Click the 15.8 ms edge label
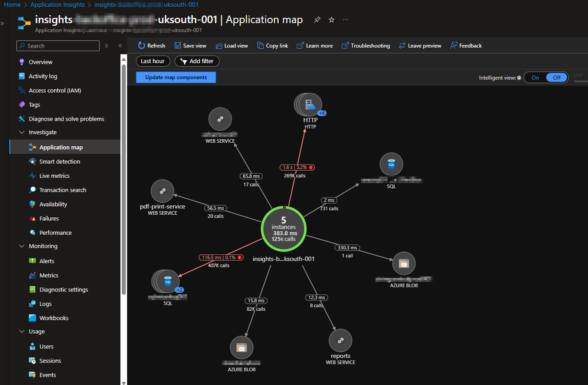The image size is (588, 385). click(256, 301)
